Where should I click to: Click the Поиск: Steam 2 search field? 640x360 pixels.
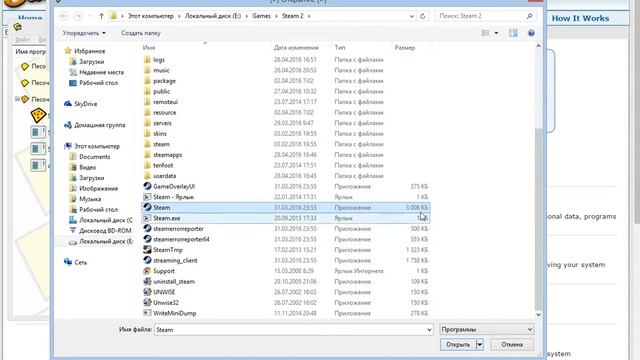[x=482, y=16]
